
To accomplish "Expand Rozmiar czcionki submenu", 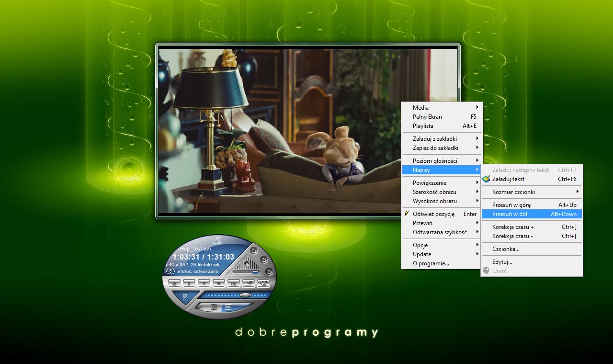I will coord(532,192).
